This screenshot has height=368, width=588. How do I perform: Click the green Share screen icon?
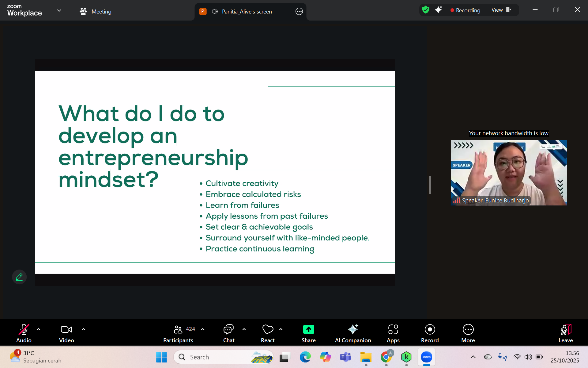tap(308, 330)
